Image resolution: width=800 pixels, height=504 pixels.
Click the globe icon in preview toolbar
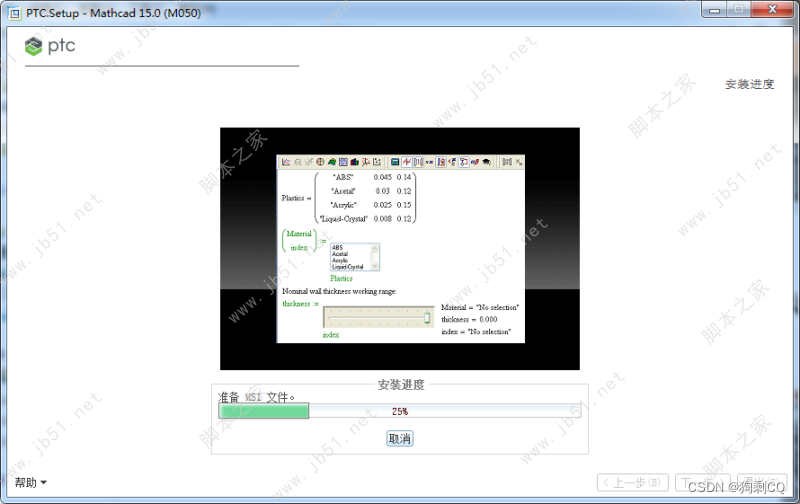coord(320,161)
